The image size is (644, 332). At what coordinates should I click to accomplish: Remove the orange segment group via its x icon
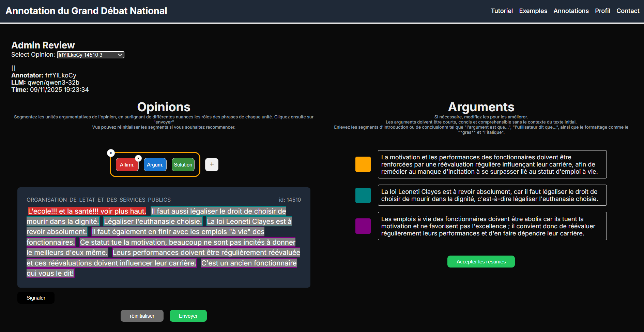pyautogui.click(x=111, y=153)
